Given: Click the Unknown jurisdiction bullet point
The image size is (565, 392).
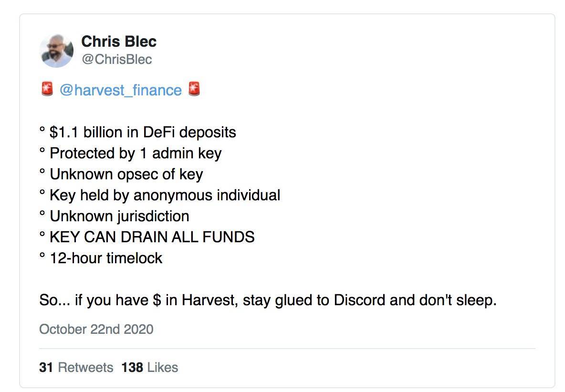Looking at the screenshot, I should [x=115, y=216].
